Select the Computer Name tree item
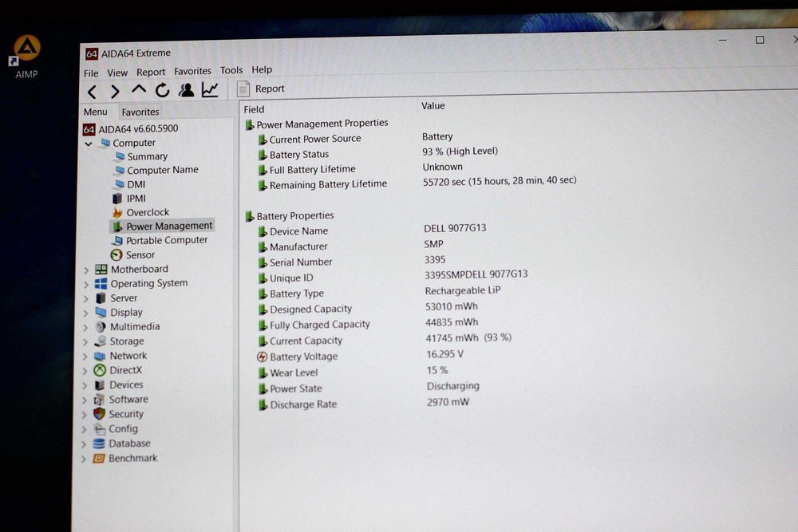This screenshot has height=532, width=798. [x=156, y=170]
